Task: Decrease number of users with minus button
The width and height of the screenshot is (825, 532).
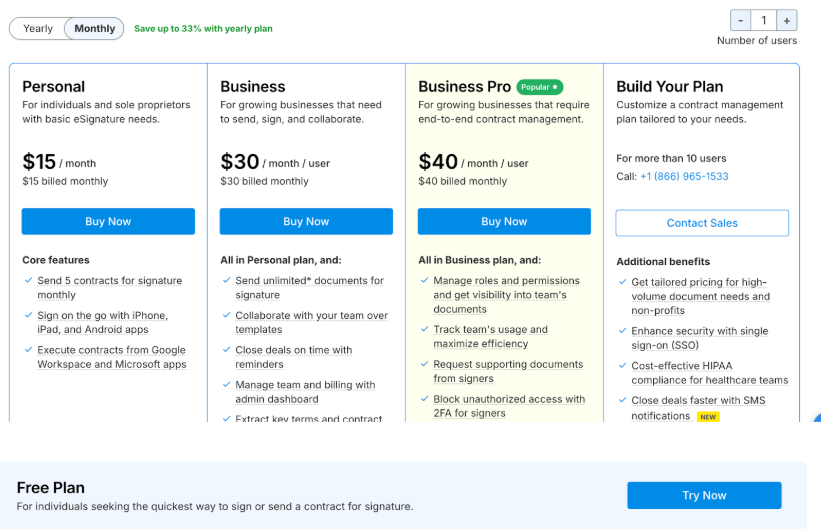Action: pos(741,20)
